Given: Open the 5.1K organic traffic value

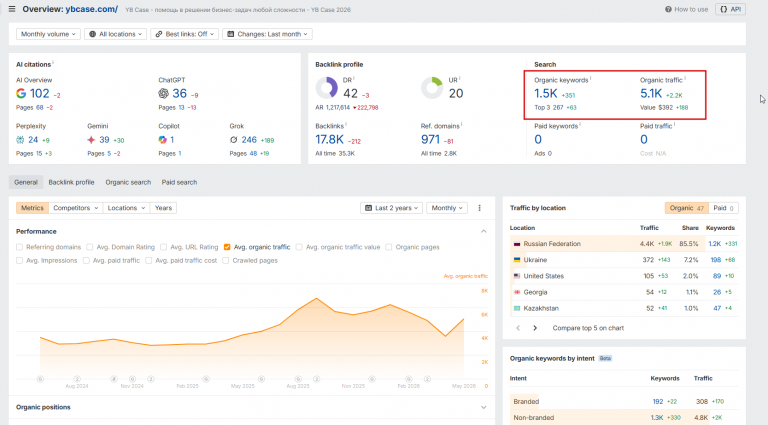Looking at the screenshot, I should click(651, 94).
